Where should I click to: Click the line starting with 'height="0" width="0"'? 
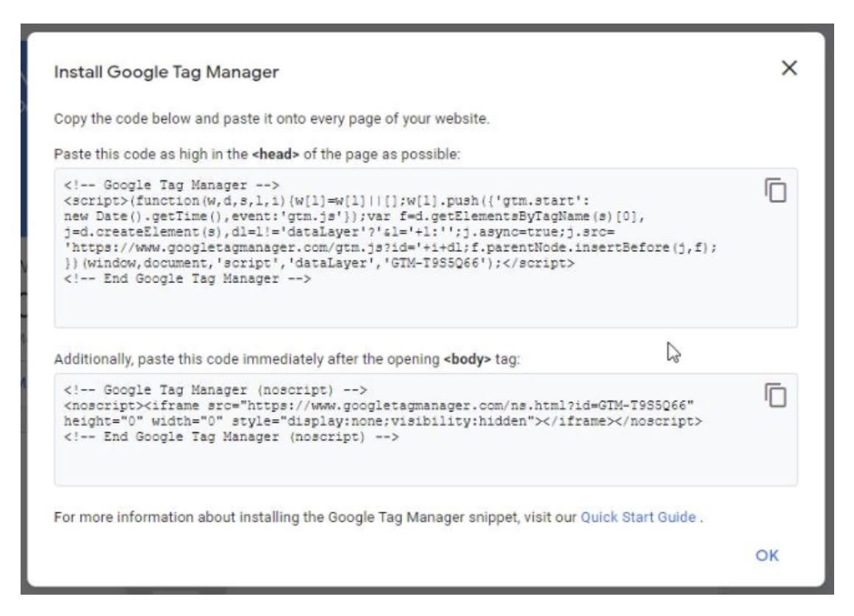click(x=383, y=421)
